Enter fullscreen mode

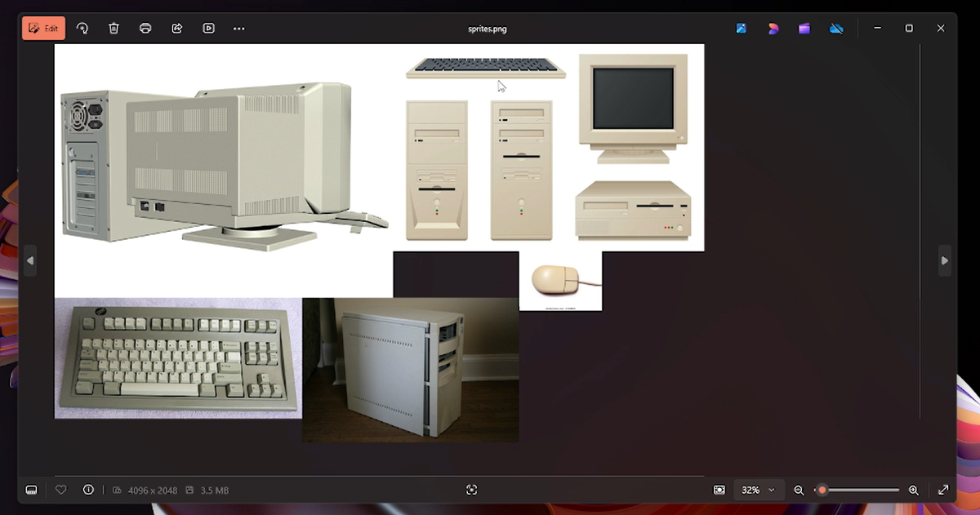tap(943, 490)
